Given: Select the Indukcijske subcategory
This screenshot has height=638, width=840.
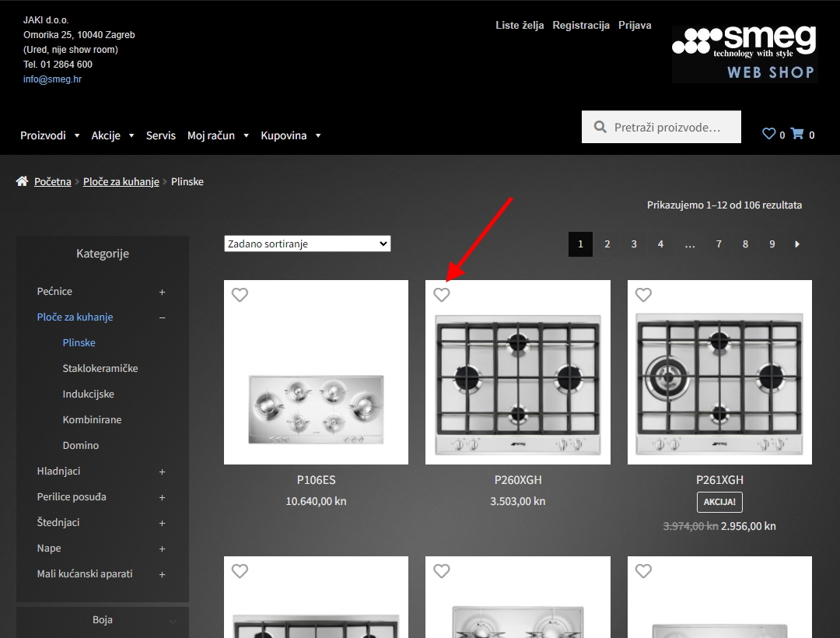Looking at the screenshot, I should (89, 394).
